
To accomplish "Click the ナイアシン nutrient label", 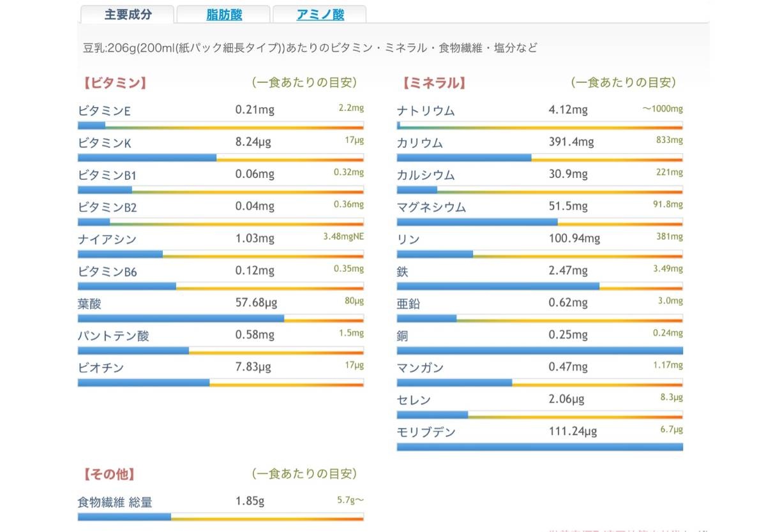I will (107, 239).
